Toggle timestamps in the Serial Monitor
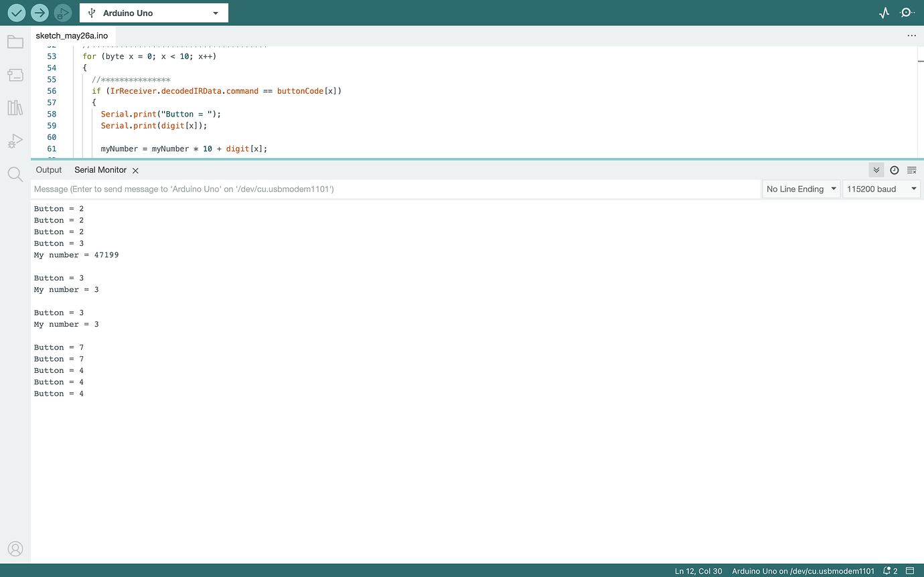The width and height of the screenshot is (924, 577). point(895,169)
